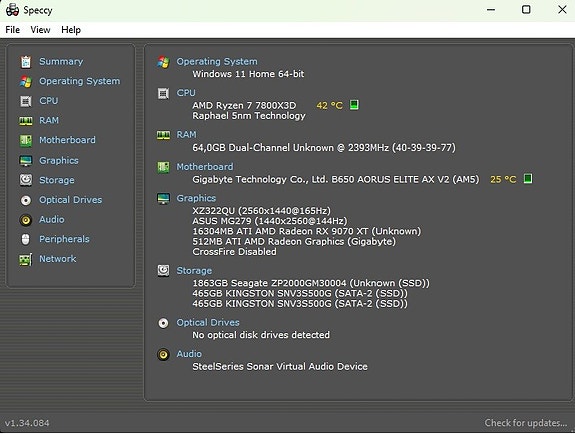Select Operating System in the sidebar
The width and height of the screenshot is (575, 434).
(x=80, y=81)
